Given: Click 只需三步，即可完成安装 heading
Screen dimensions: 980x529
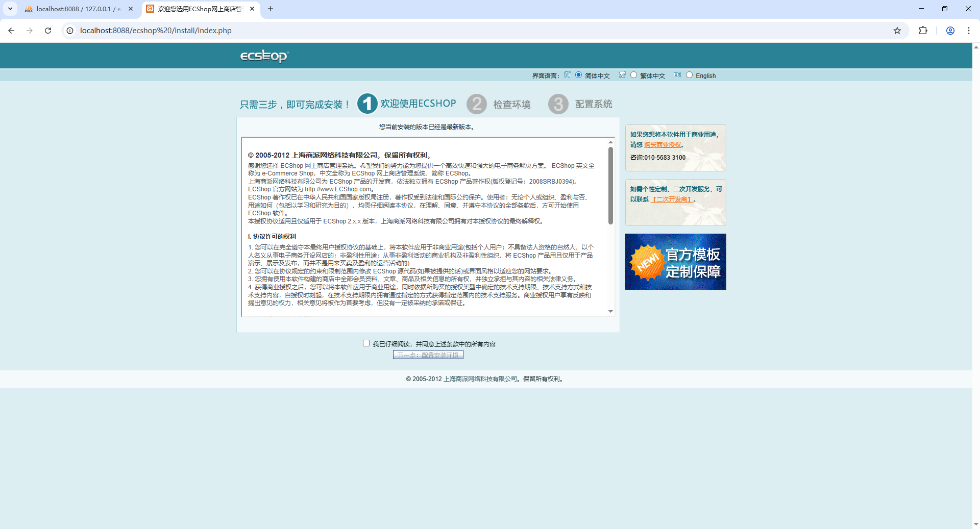Looking at the screenshot, I should (295, 105).
